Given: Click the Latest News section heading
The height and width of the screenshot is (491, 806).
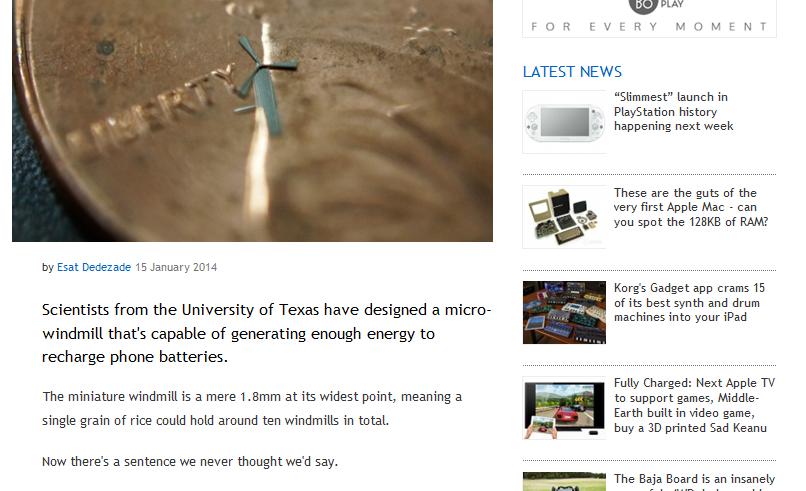Looking at the screenshot, I should pos(572,72).
